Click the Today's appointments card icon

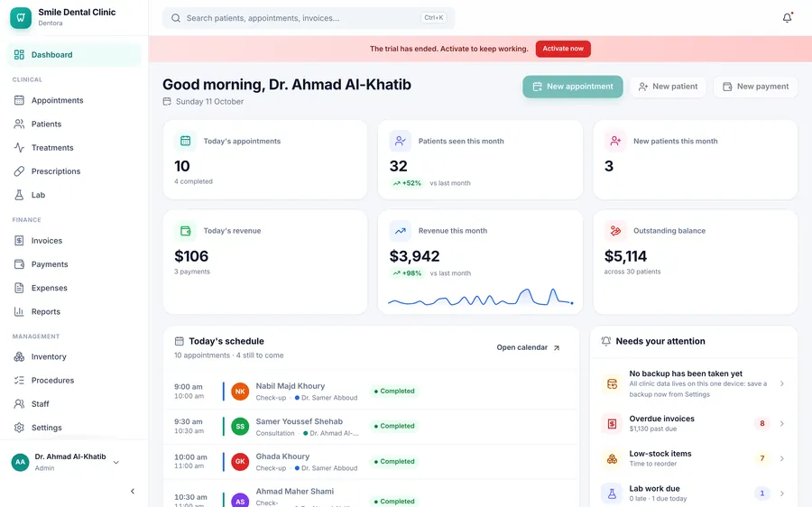185,141
